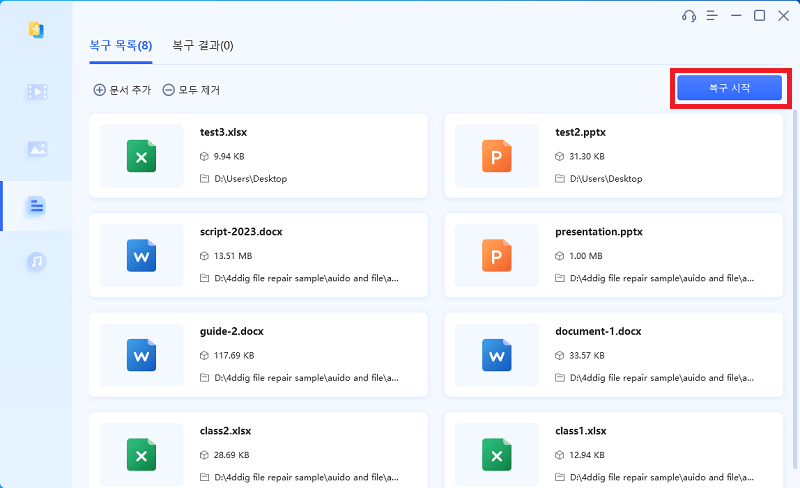
Task: Switch to the 복구 목록(8) tab
Action: [121, 46]
